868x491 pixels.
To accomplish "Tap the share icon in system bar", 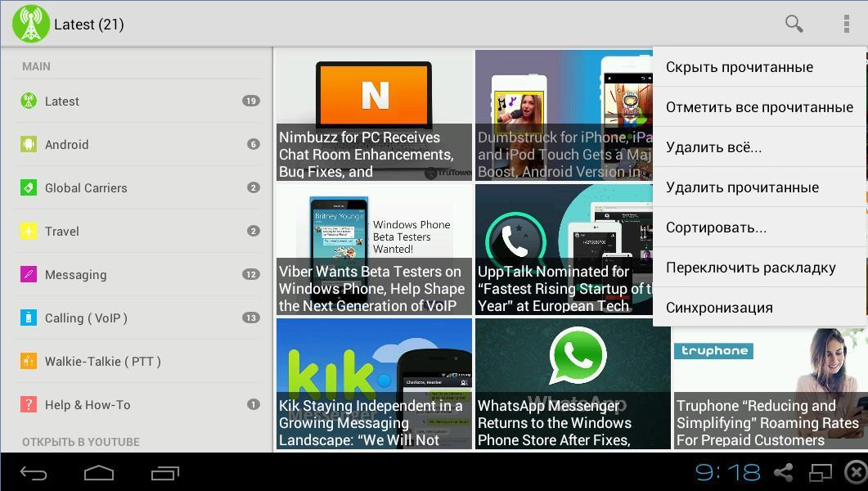I will tap(783, 472).
